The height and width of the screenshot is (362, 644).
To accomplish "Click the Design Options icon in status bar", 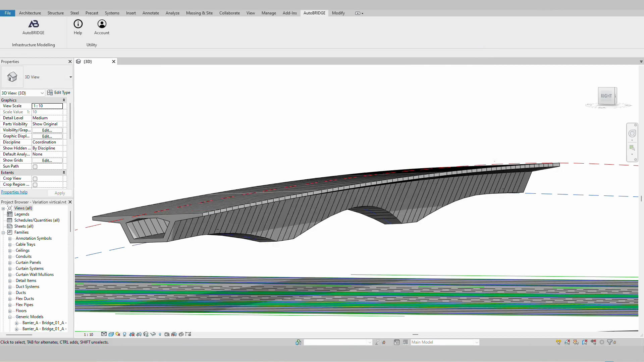I will tap(397, 342).
